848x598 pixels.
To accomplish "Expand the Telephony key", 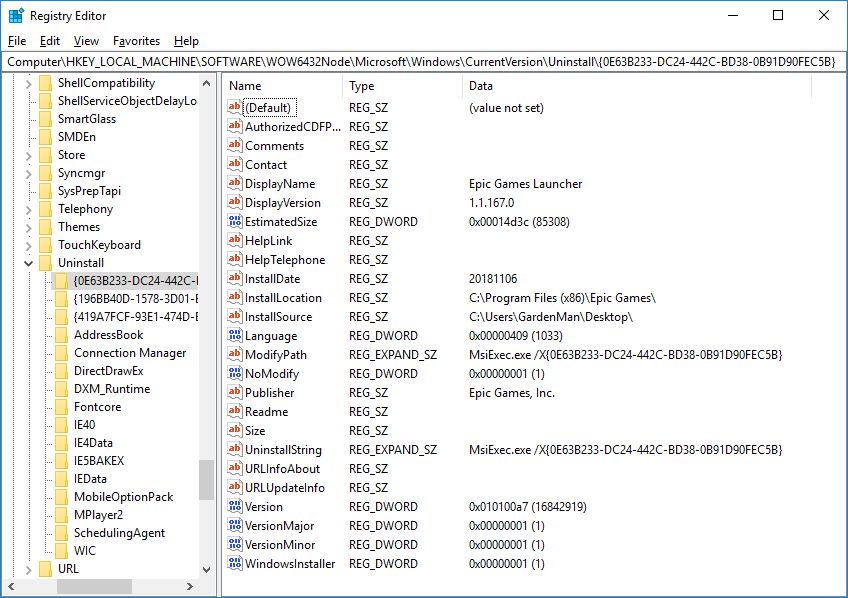I will (29, 210).
